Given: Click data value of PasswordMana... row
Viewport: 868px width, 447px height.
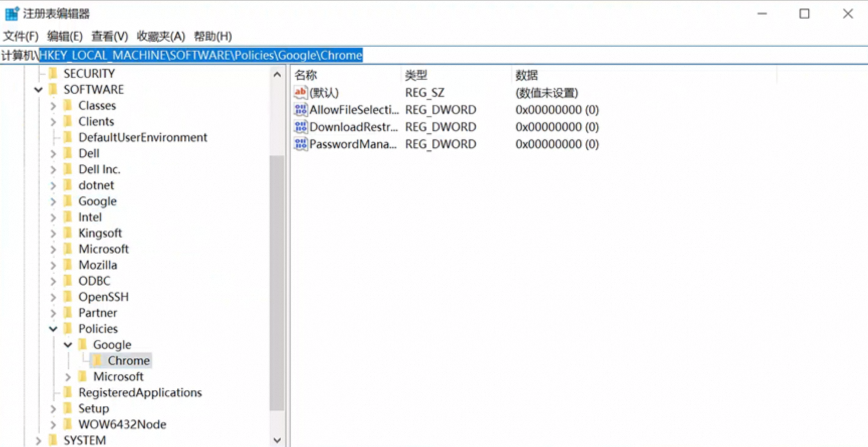Looking at the screenshot, I should (557, 144).
